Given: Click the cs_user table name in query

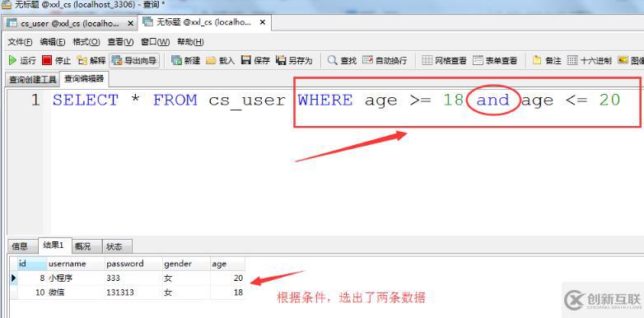Looking at the screenshot, I should (x=247, y=101).
